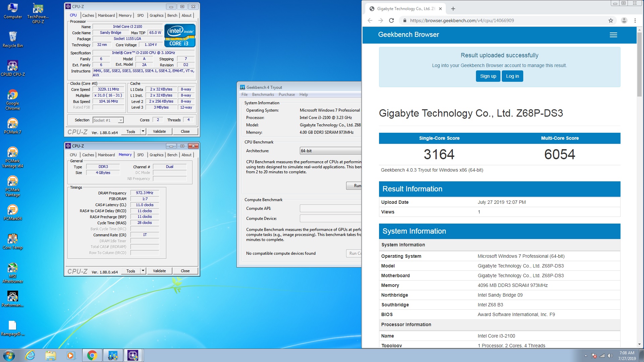Click the system clock in the taskbar
The width and height of the screenshot is (644, 362).
pyautogui.click(x=627, y=356)
